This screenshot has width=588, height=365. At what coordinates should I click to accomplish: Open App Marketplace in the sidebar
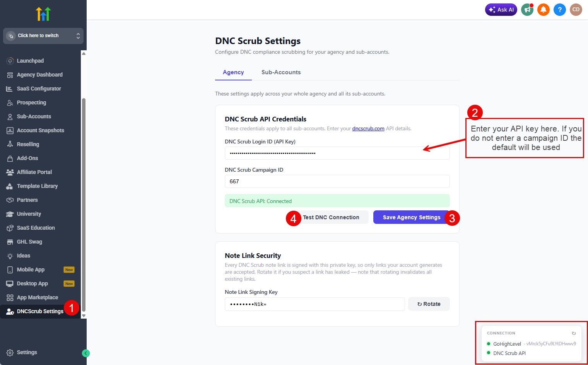click(x=38, y=297)
